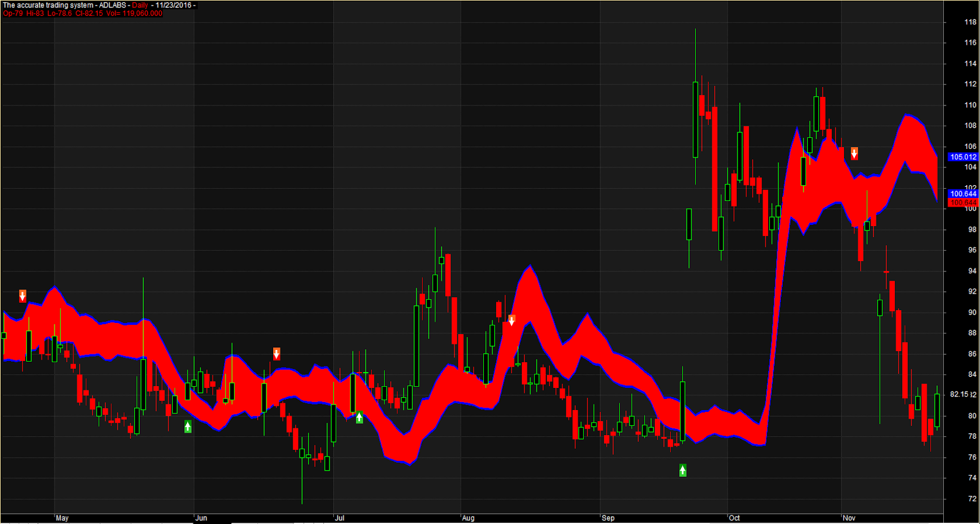Click the 86 value on price axis
980x524 pixels.
[x=972, y=354]
